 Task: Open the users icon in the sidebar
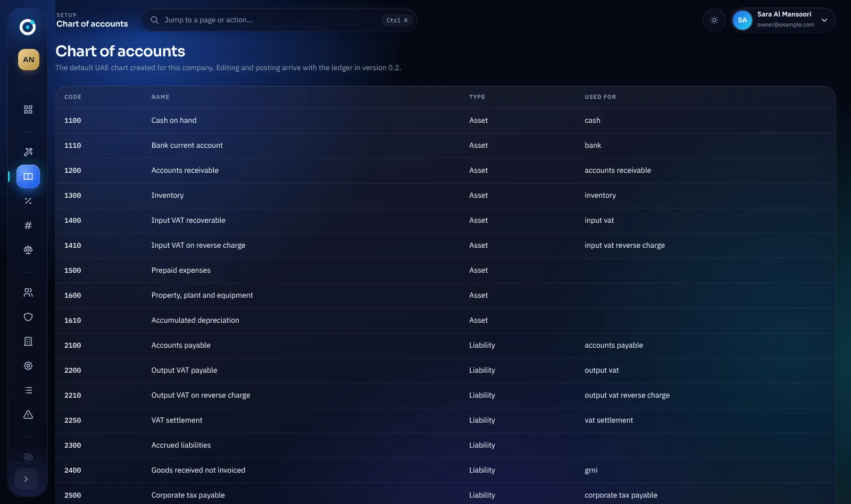pyautogui.click(x=28, y=292)
